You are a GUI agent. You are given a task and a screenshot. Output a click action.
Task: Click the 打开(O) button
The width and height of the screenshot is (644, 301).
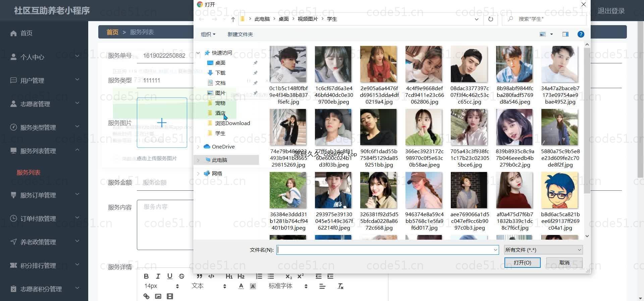tap(522, 262)
